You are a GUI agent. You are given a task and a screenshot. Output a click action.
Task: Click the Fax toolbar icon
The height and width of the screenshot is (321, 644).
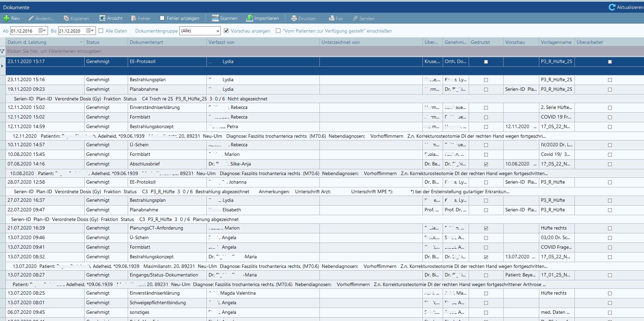point(331,18)
